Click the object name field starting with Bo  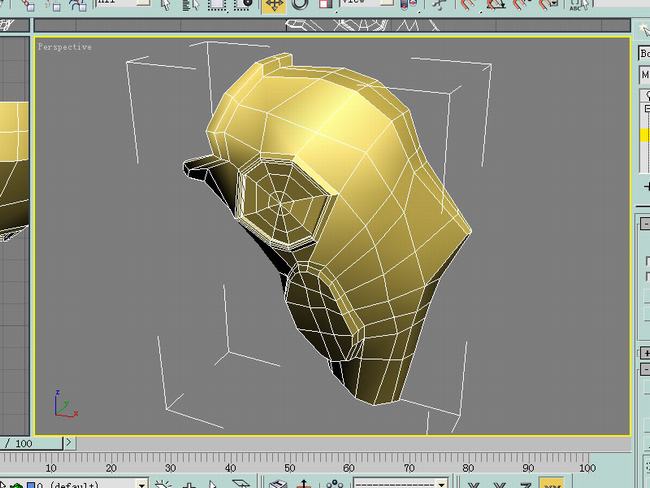tap(644, 53)
